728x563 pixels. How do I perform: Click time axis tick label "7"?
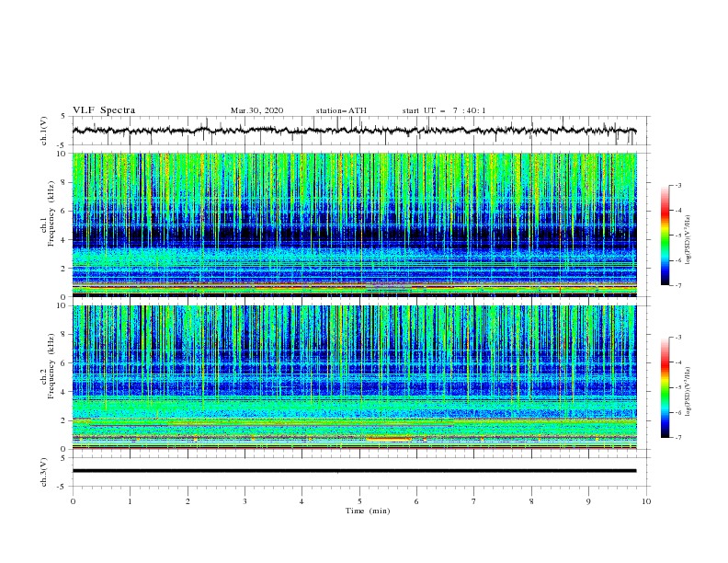coord(474,501)
